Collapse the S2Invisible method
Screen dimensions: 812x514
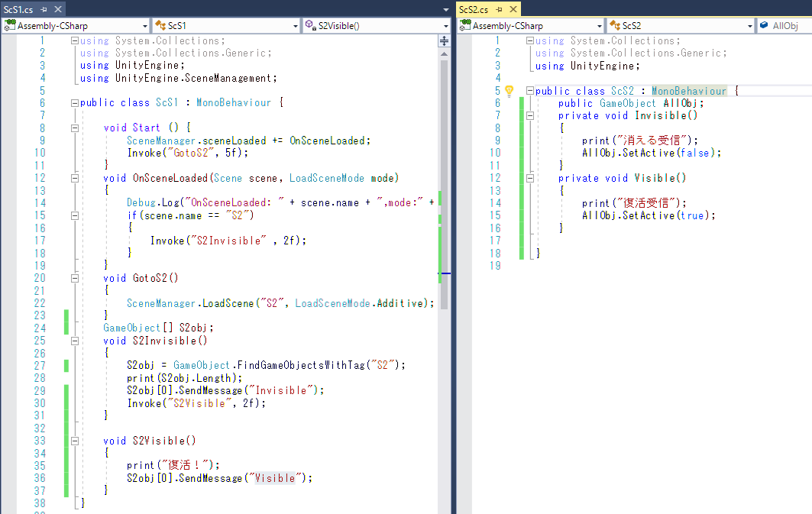(75, 341)
